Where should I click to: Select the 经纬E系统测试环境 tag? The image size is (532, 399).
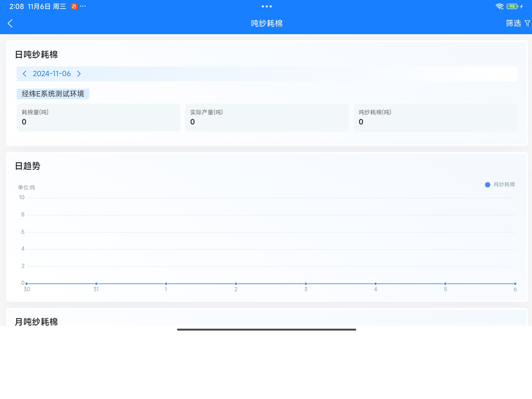click(53, 94)
